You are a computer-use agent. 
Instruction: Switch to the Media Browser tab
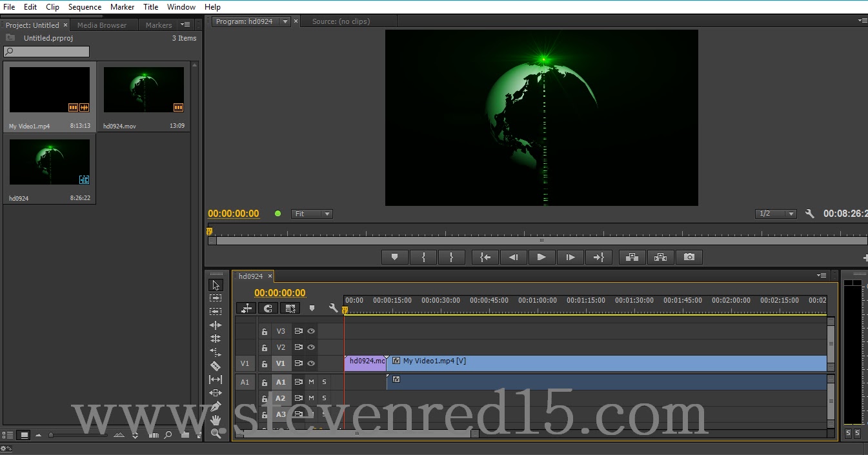pyautogui.click(x=102, y=25)
